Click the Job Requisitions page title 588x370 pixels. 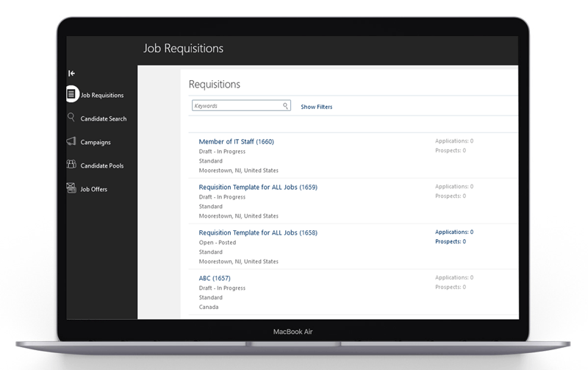coord(183,49)
